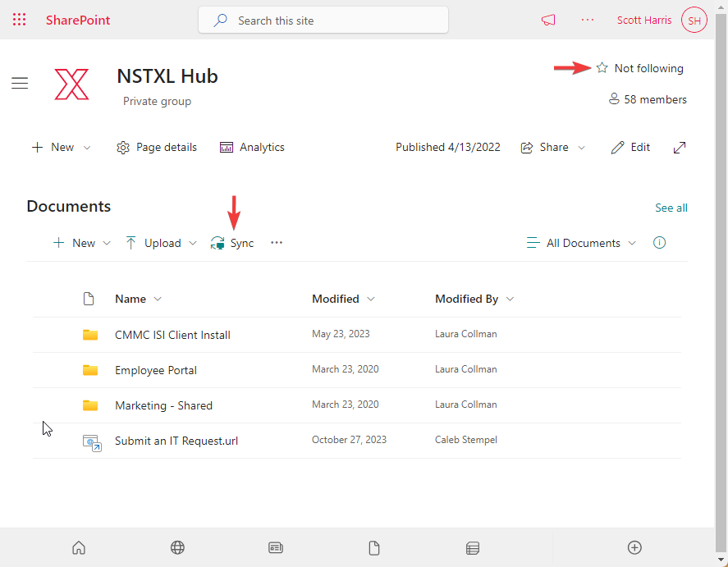Click the Search this site field
728x567 pixels.
(x=323, y=20)
